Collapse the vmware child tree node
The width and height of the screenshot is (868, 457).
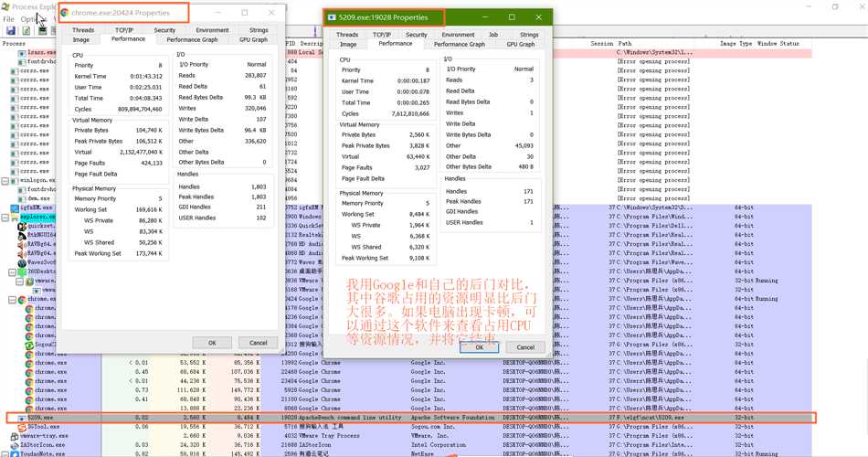(x=19, y=281)
